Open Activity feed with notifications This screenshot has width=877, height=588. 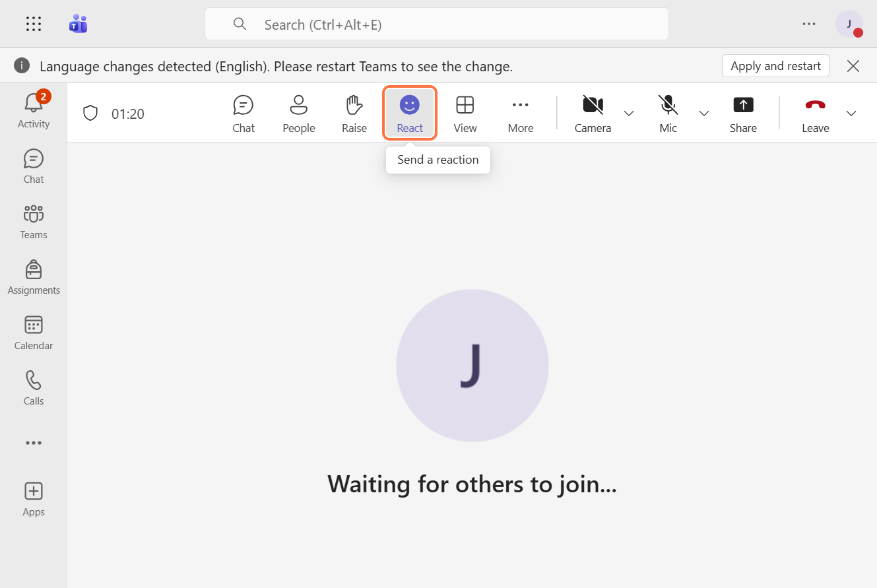click(x=34, y=111)
